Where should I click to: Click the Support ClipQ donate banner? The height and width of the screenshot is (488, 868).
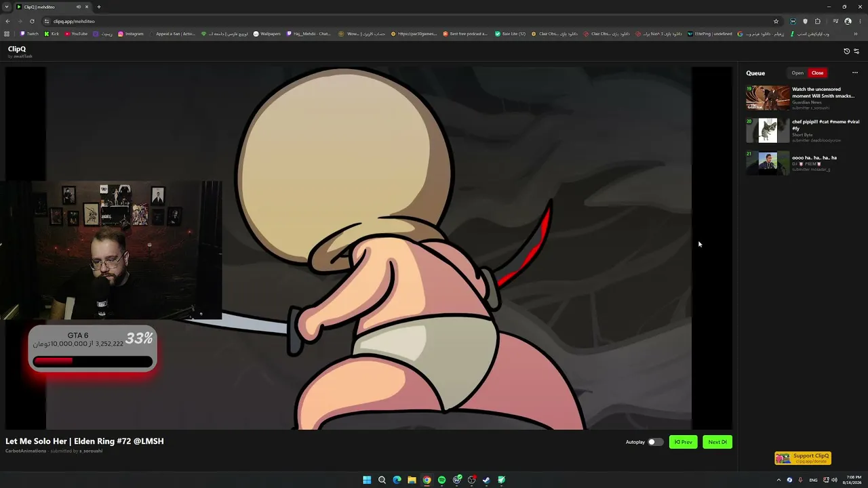coord(803,458)
